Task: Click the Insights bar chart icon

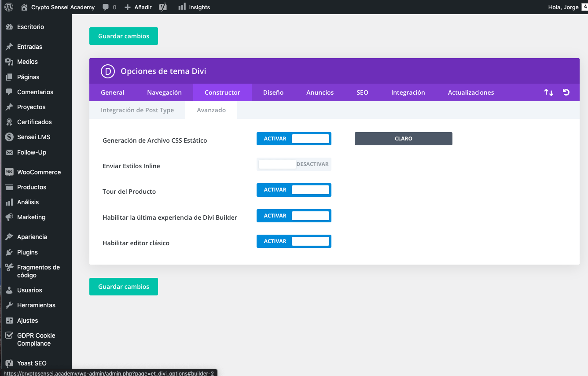Action: 182,7
